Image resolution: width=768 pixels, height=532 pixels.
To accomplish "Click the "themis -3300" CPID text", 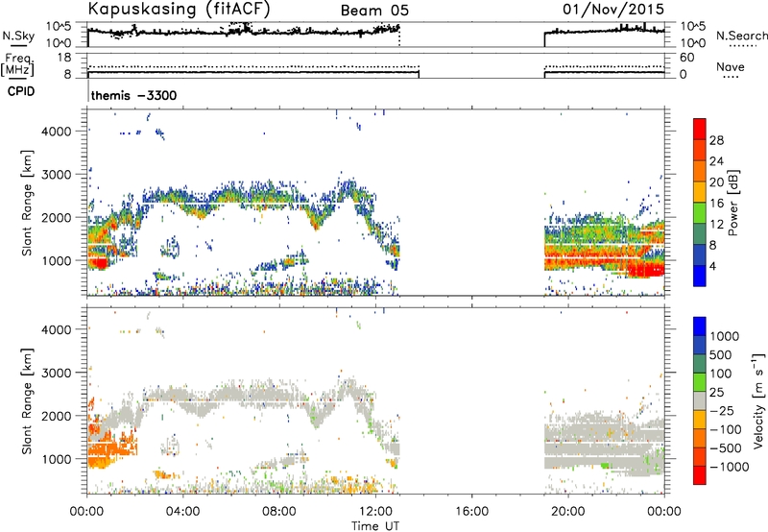I will click(133, 95).
